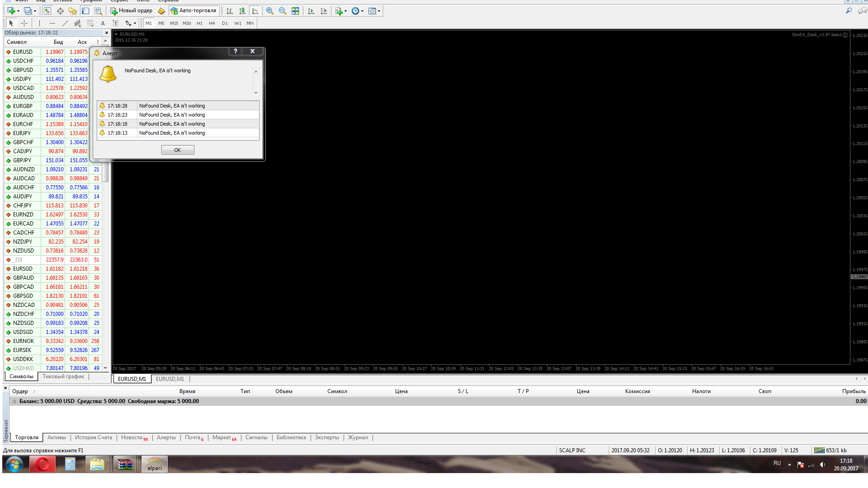Viewport: 868px width, 488px height.
Task: Toggle the Terminal panel icon
Action: pos(85,11)
